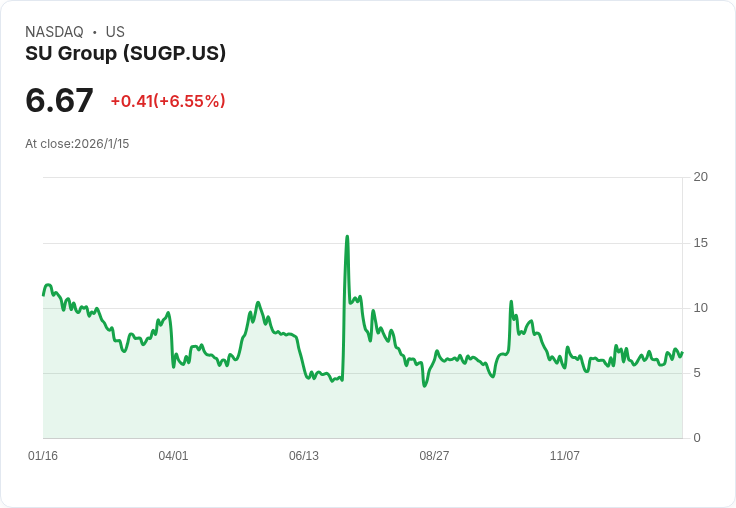Click the 6.67 closing price
The height and width of the screenshot is (508, 736).
pos(59,100)
